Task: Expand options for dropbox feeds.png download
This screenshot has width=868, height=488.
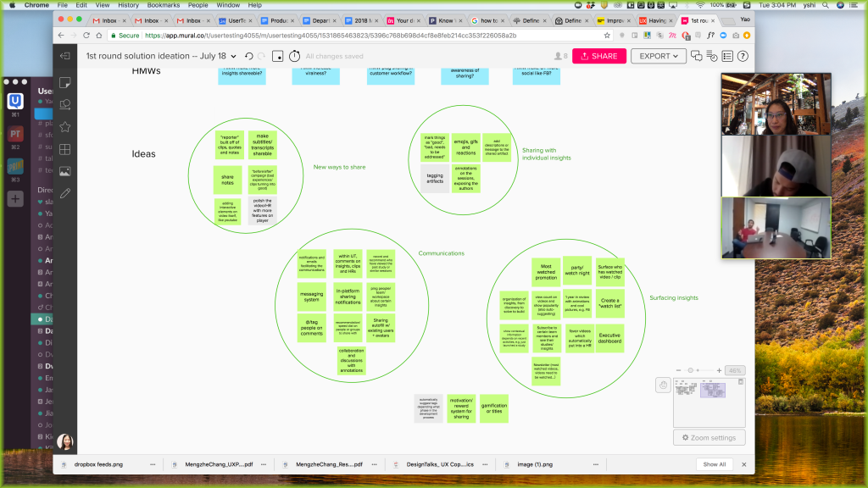Action: (x=153, y=465)
